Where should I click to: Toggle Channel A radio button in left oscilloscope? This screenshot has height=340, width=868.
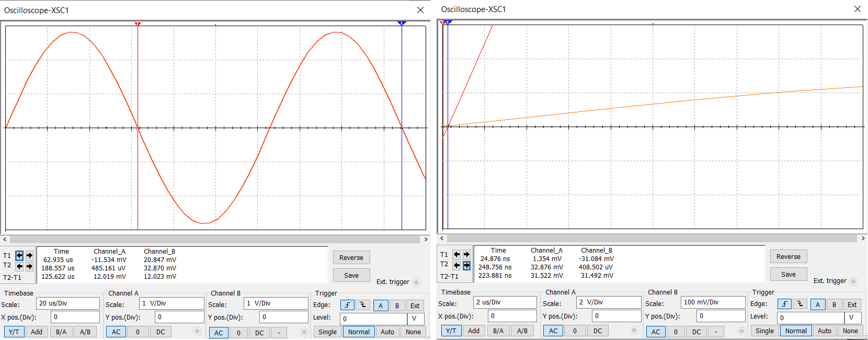coord(197,331)
